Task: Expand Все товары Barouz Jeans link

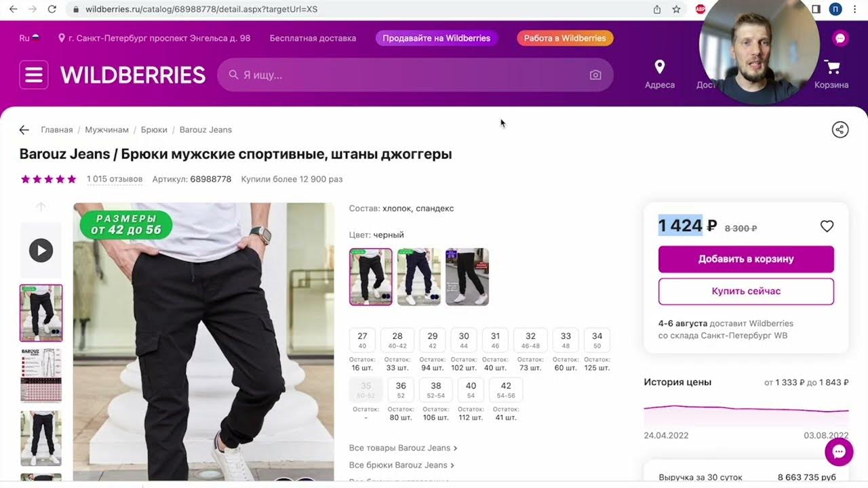Action: point(403,448)
